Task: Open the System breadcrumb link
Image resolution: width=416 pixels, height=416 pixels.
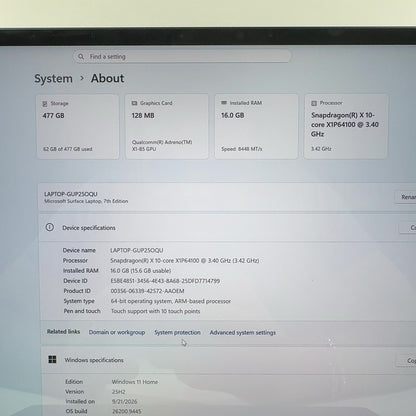Action: (x=53, y=79)
